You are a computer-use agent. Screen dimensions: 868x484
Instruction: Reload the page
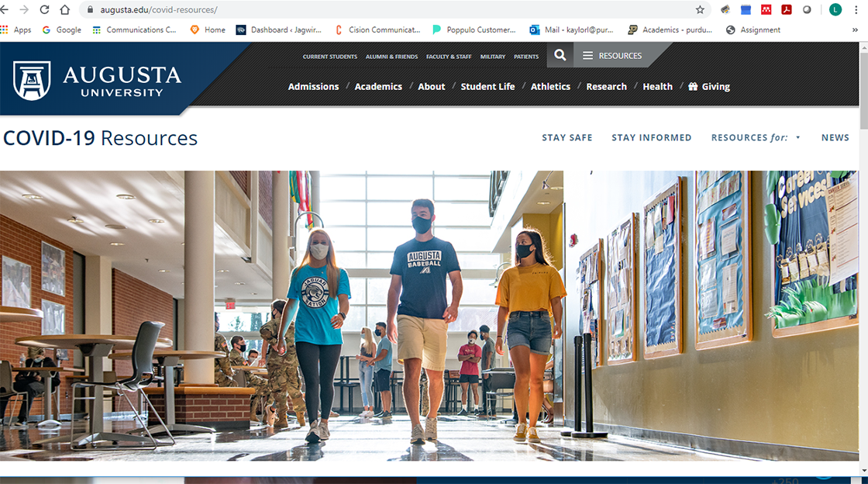[x=44, y=10]
